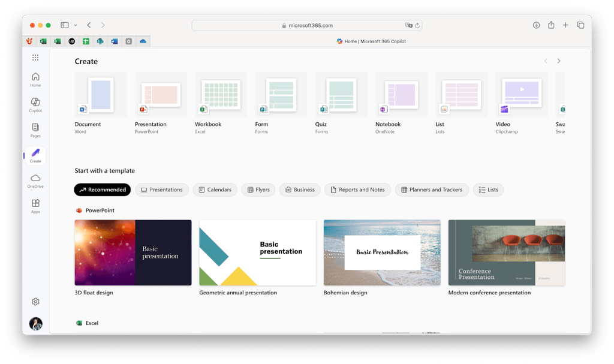
Task: Open a new tab with plus
Action: pyautogui.click(x=565, y=25)
